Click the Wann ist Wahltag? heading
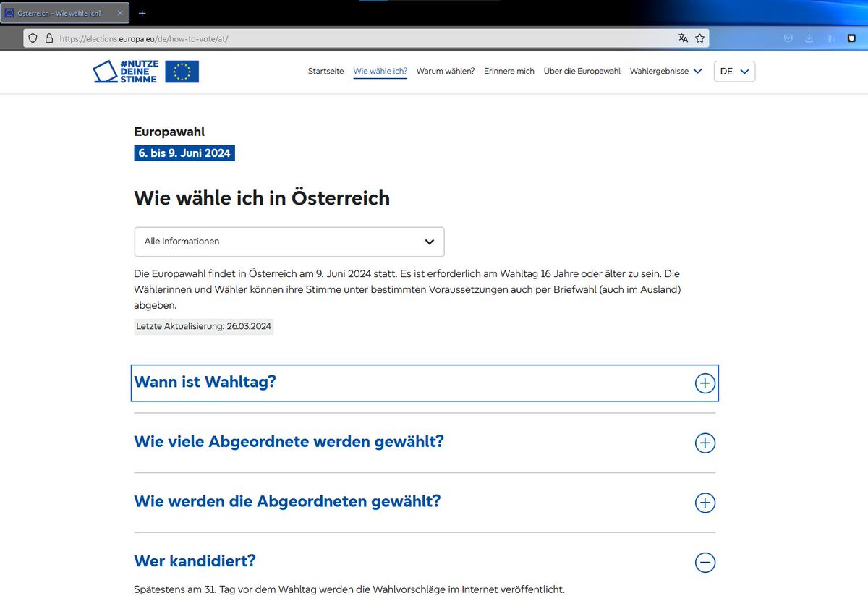This screenshot has width=868, height=601. [205, 381]
